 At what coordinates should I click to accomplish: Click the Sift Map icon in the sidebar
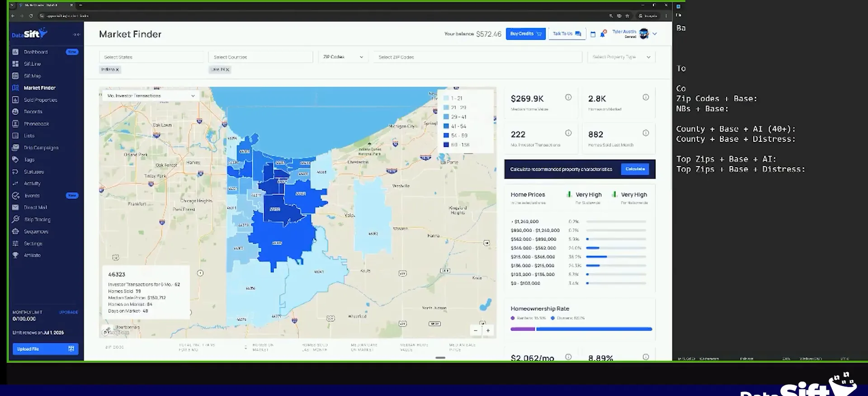coord(15,76)
